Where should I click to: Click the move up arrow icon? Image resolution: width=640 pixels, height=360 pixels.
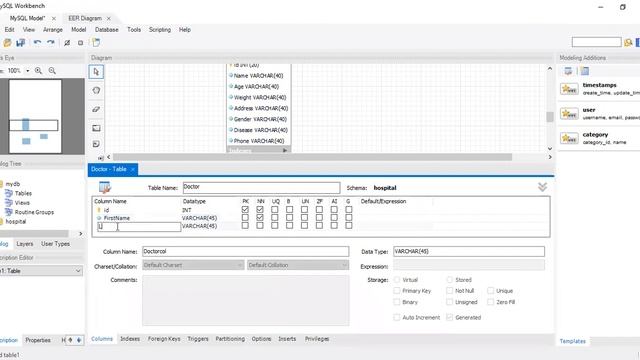point(70,340)
